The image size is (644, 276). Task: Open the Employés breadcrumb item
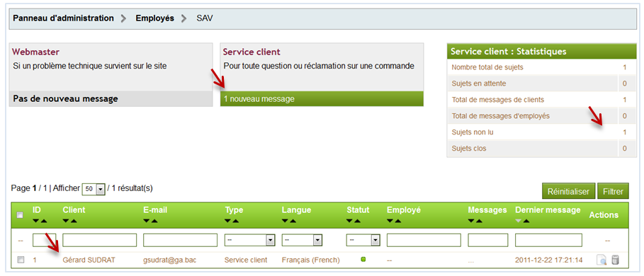coord(155,18)
